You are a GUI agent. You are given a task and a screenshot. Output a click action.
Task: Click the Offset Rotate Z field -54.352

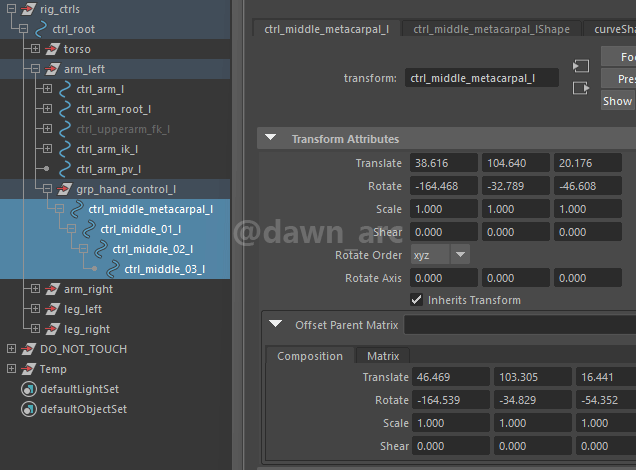606,400
